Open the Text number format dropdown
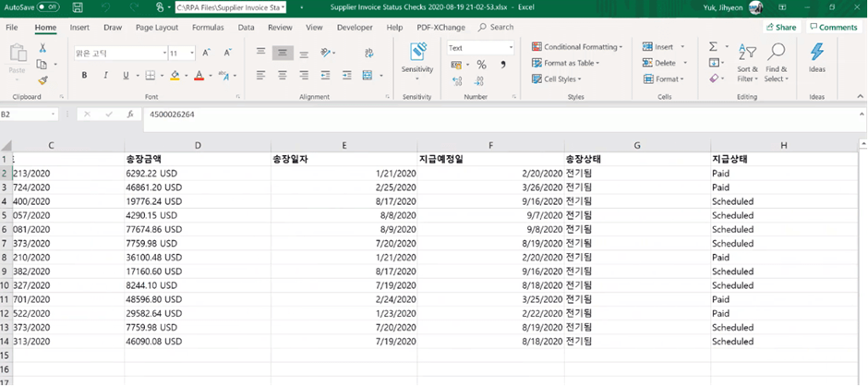The height and width of the screenshot is (386, 868). point(511,48)
